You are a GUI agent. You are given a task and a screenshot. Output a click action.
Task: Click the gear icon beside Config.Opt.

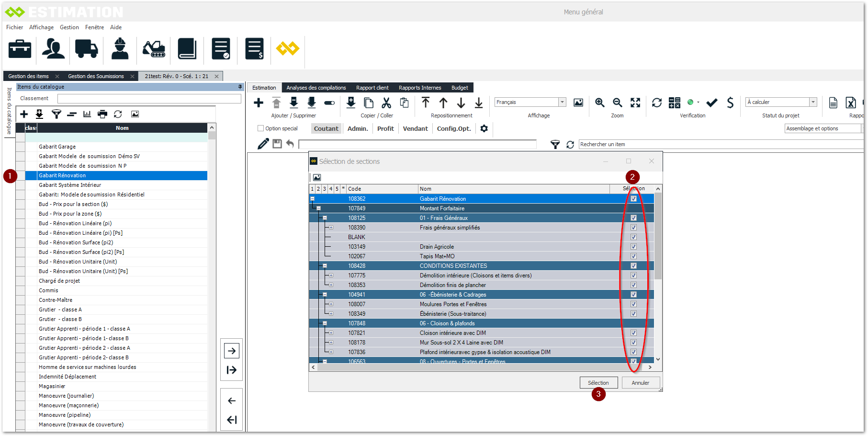click(x=484, y=128)
